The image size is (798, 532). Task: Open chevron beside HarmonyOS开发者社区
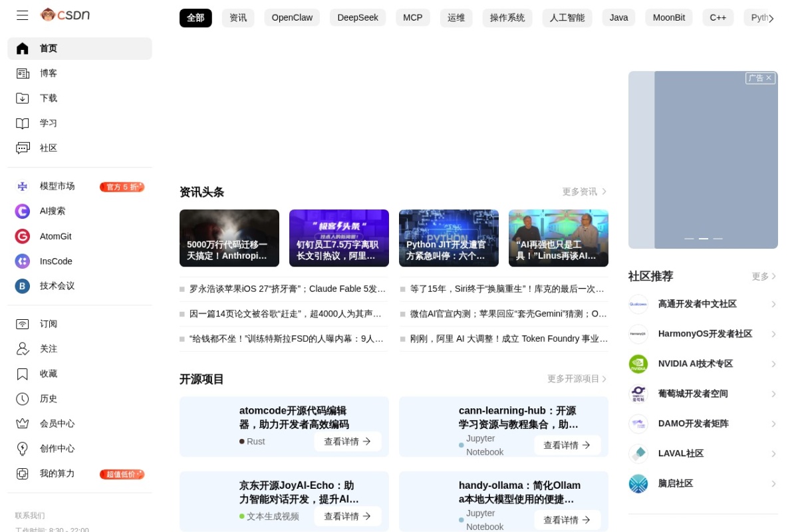point(773,334)
